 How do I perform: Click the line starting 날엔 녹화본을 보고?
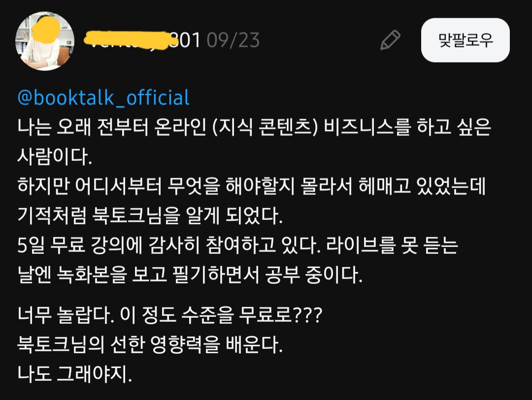(190, 275)
